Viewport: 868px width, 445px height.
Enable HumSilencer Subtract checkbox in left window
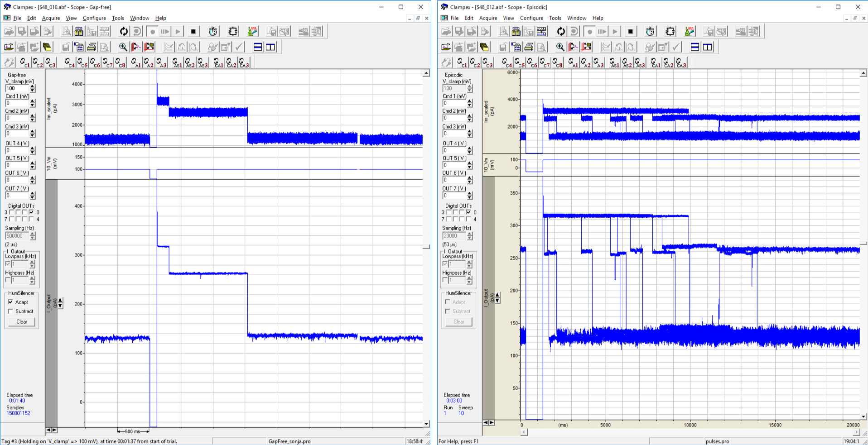(x=11, y=311)
